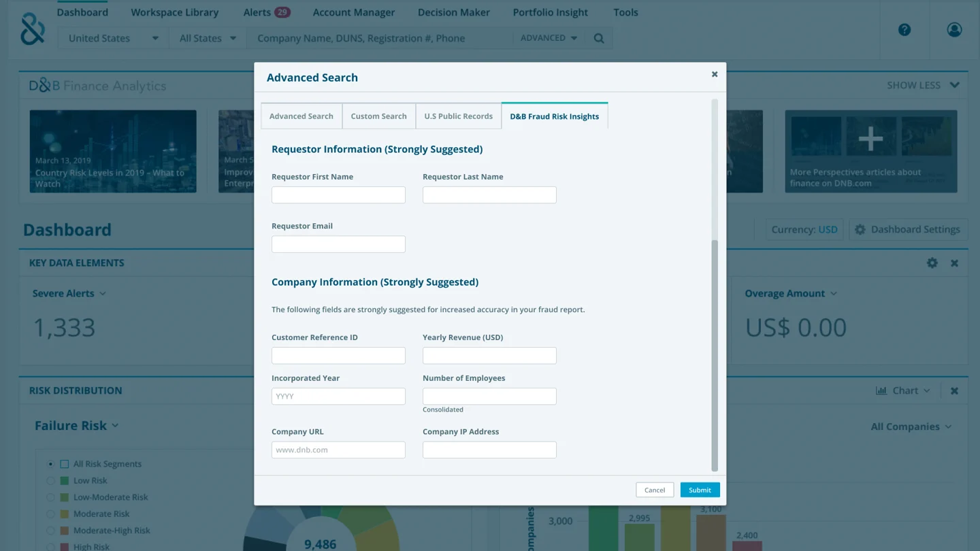Open the Overage Amount dropdown
Viewport: 980px width, 551px height.
tap(791, 293)
